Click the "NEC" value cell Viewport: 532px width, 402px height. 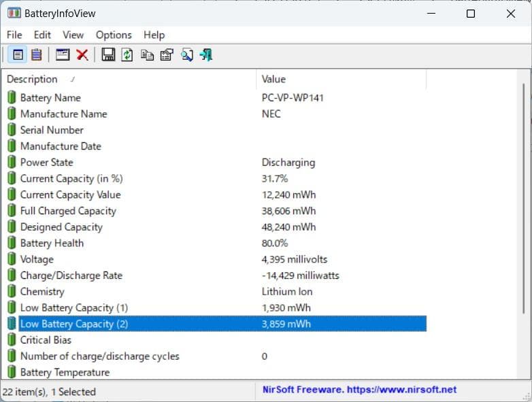(271, 114)
